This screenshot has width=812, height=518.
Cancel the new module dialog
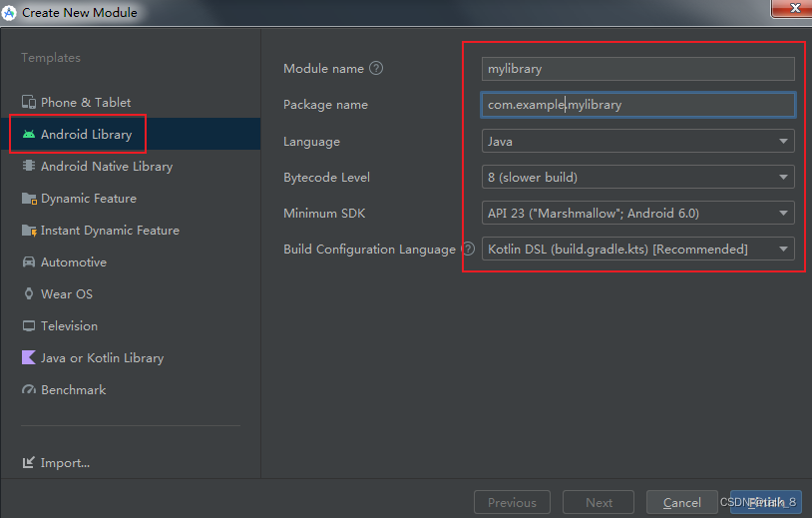pos(682,502)
